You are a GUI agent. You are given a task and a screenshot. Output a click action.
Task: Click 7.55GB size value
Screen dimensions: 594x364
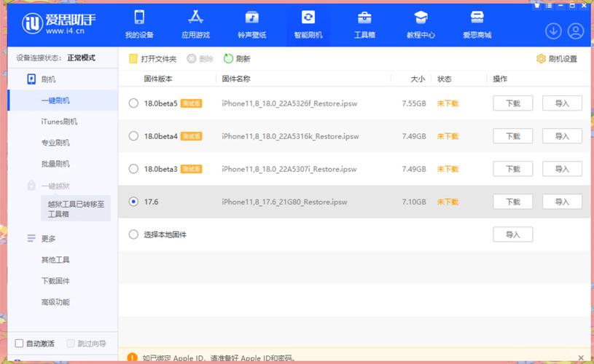(414, 103)
